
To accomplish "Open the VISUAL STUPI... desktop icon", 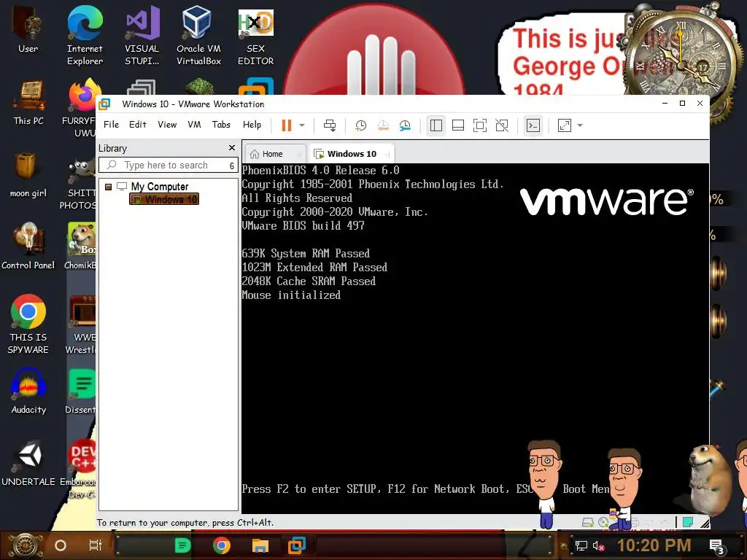I will tap(142, 36).
